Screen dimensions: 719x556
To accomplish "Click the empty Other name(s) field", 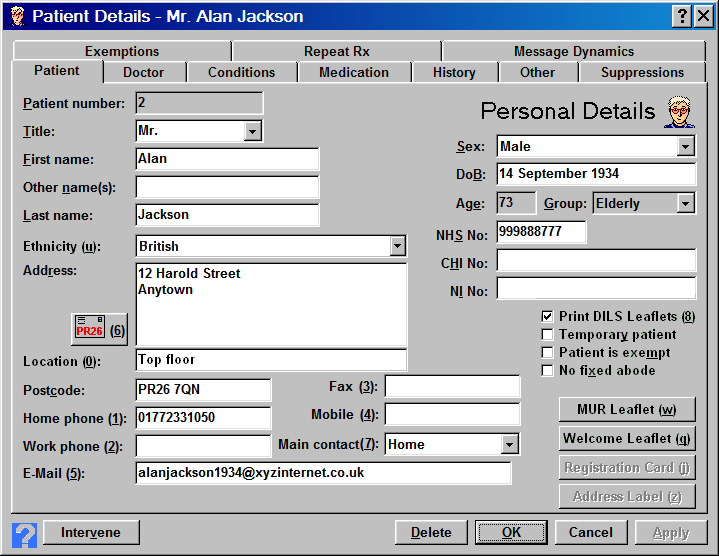I will pyautogui.click(x=227, y=187).
